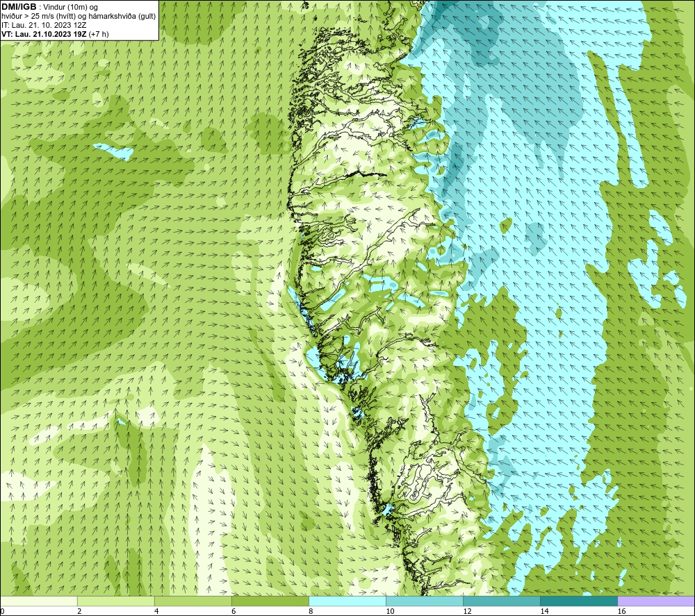695x616 pixels.
Task: Select the 8–10 m/s light cyan band
Action: click(x=347, y=601)
